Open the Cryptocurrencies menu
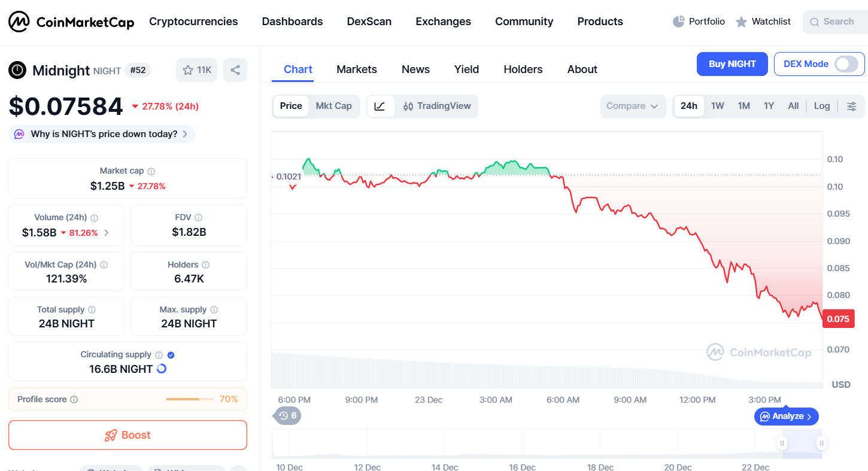 click(x=193, y=22)
